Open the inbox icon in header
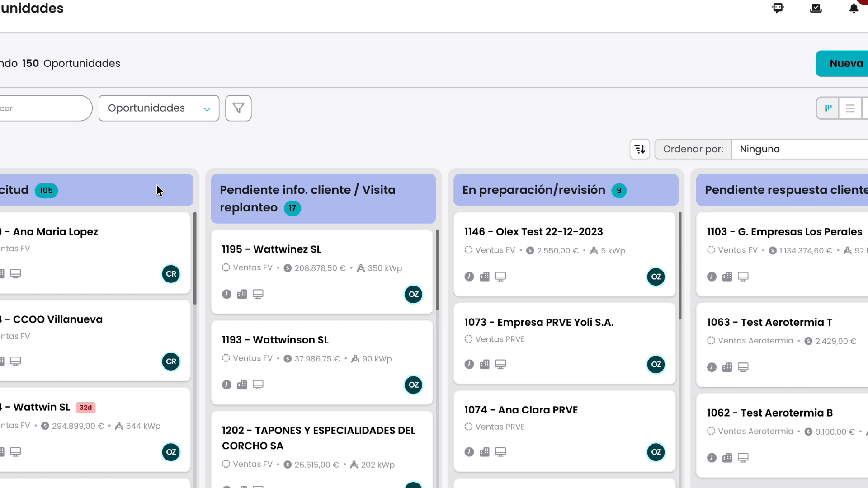 click(816, 8)
